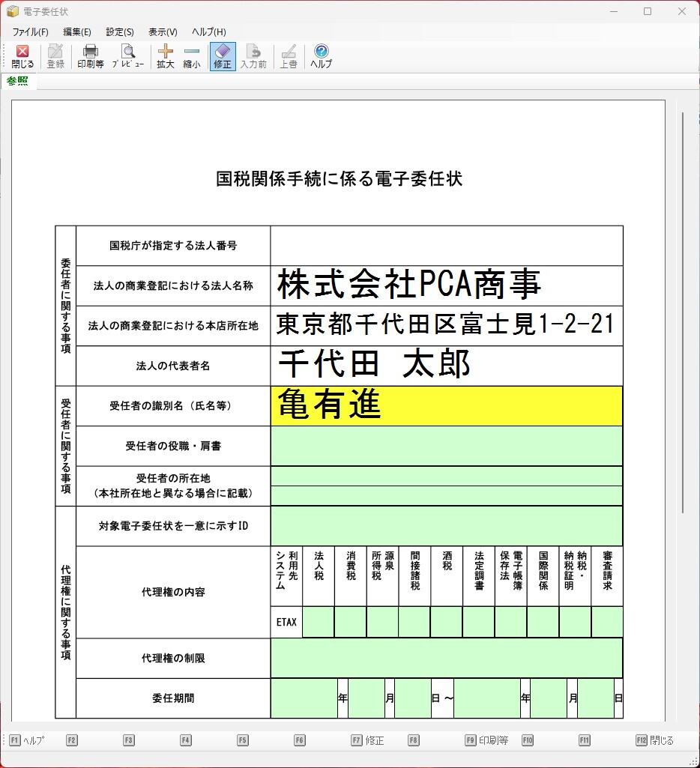Zoom in with the 拡大 icon

coord(166,57)
